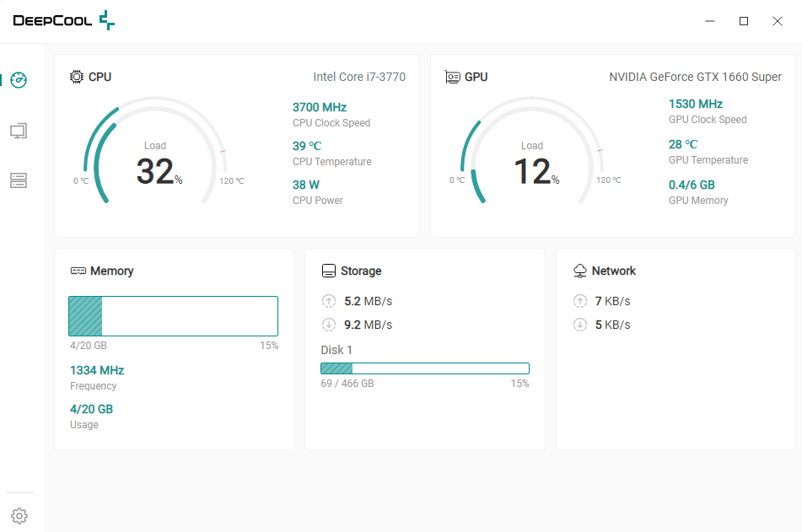Viewport: 802px width, 532px height.
Task: Click the GPU Memory label
Action: [698, 201]
